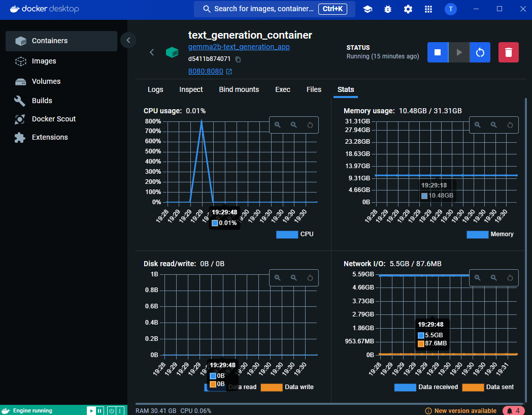The height and width of the screenshot is (415, 532).
Task: Toggle the Memory legend series
Action: coord(490,234)
